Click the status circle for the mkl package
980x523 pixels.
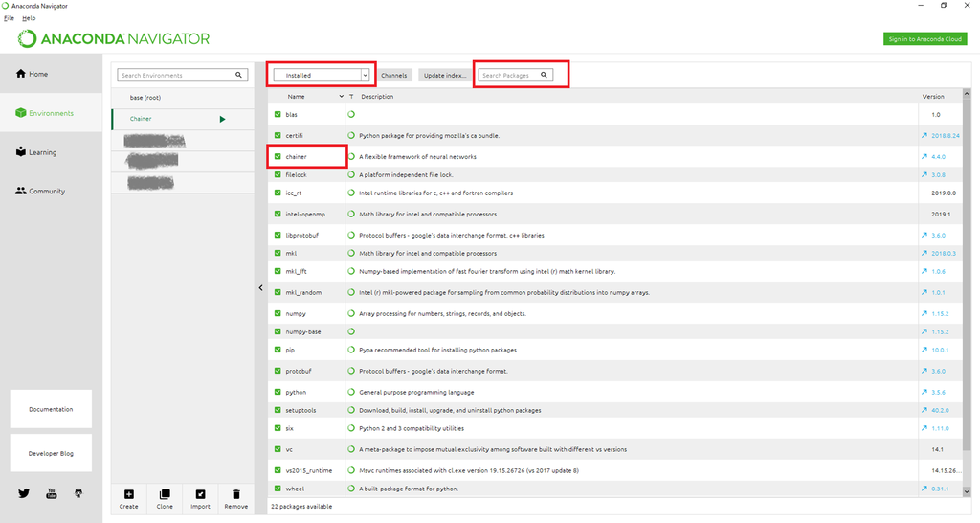click(x=351, y=253)
